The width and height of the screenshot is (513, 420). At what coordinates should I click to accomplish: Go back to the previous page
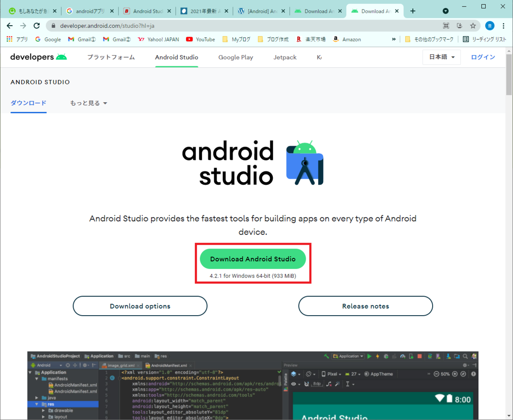click(x=10, y=26)
